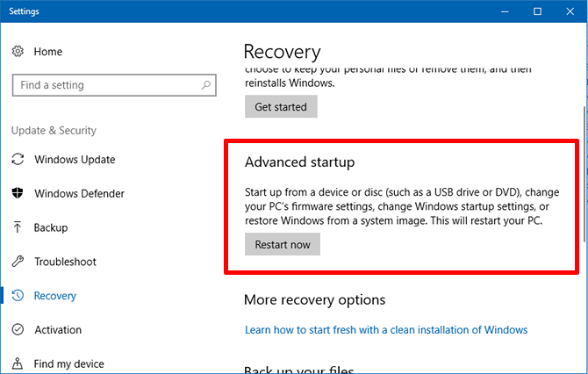Focus the Find a setting search box
Viewport: 588px width, 374px height.
tap(114, 85)
